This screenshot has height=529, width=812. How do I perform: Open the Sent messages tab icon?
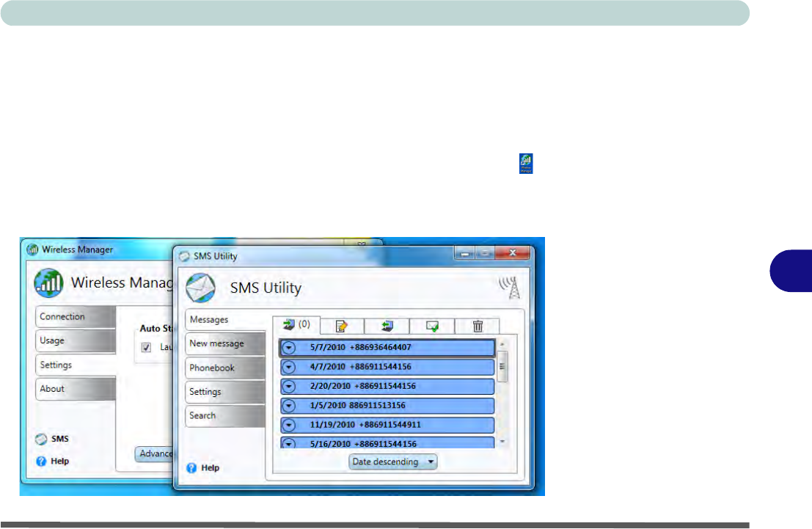click(387, 326)
